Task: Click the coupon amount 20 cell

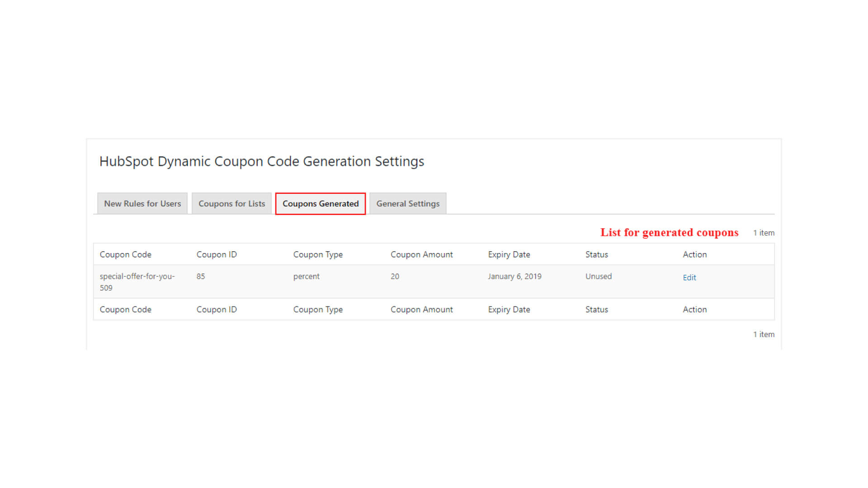Action: tap(395, 276)
